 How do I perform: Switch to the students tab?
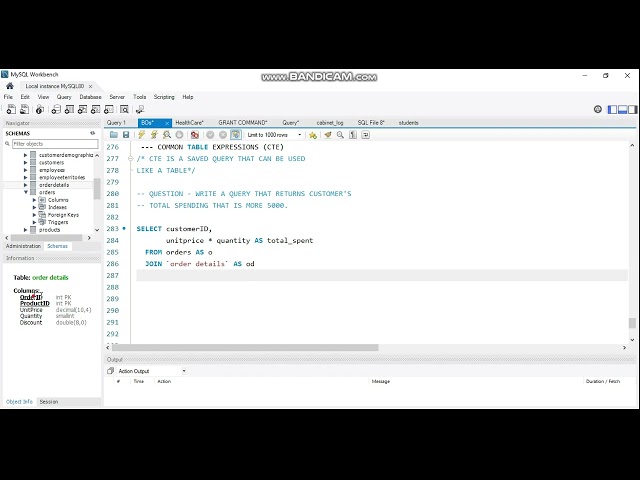pyautogui.click(x=409, y=122)
